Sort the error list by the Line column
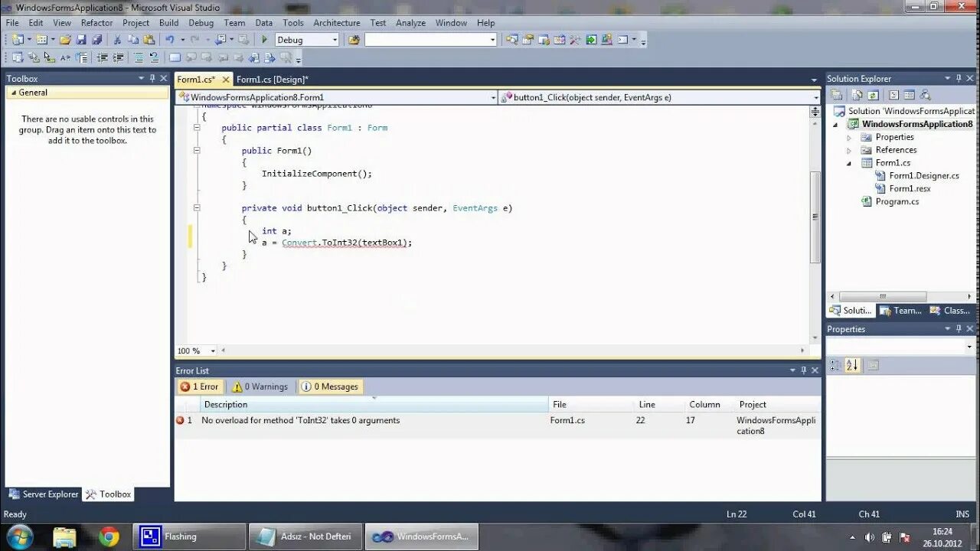Image resolution: width=980 pixels, height=551 pixels. coord(658,405)
